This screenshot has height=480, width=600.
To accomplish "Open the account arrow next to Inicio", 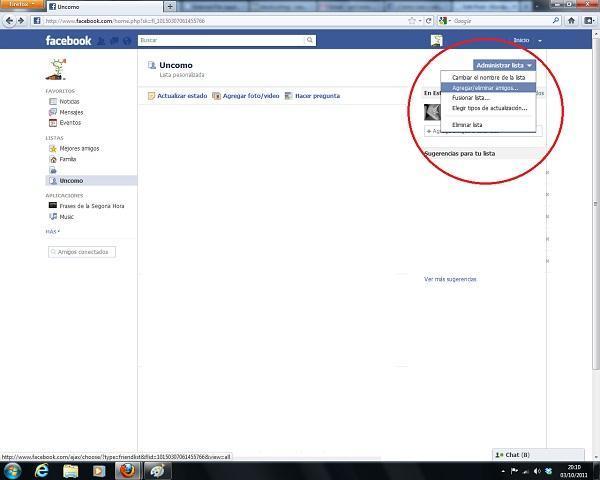I will [540, 41].
